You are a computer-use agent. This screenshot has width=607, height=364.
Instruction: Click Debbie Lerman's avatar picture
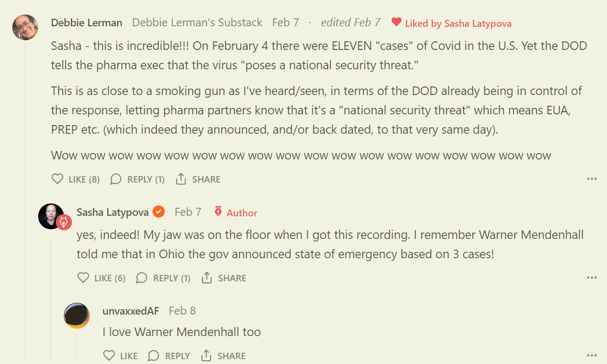(25, 27)
